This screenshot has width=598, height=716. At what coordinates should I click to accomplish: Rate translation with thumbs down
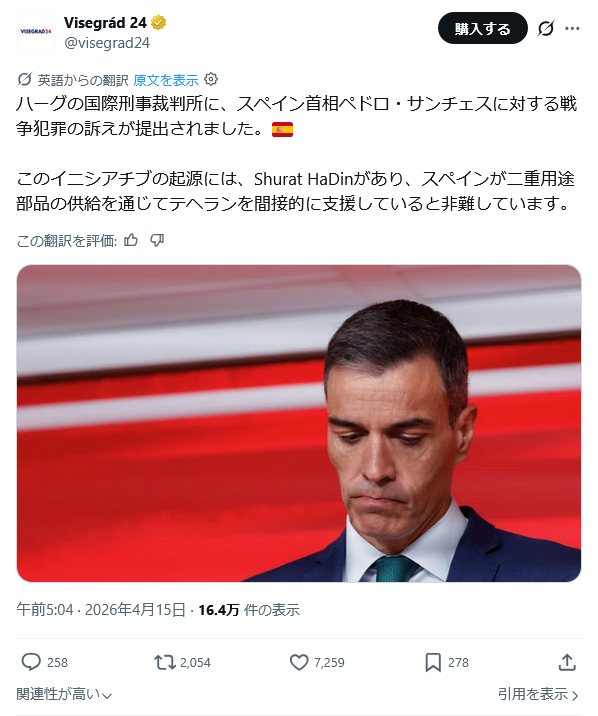click(x=157, y=240)
